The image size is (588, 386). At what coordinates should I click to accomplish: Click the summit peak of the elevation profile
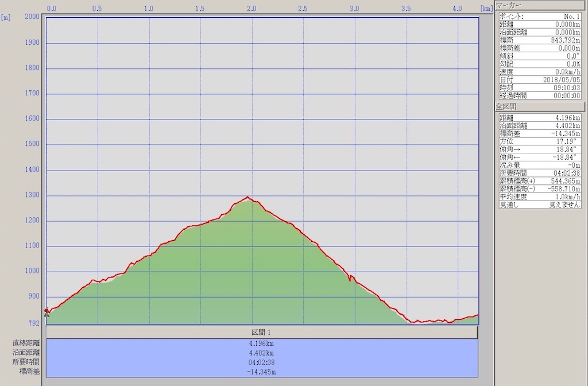coord(247,198)
